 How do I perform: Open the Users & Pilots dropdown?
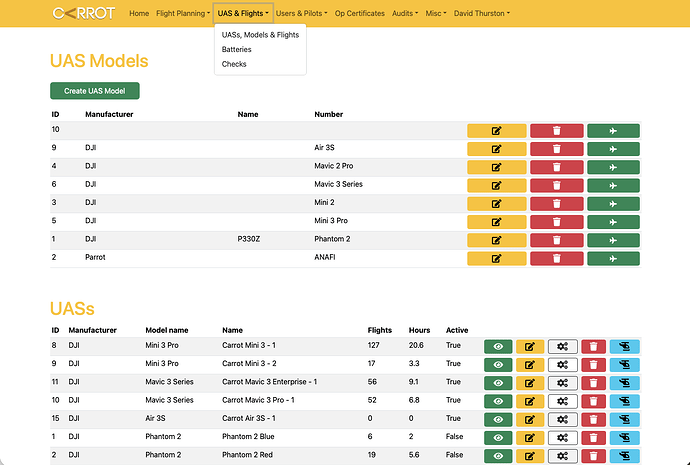[301, 14]
